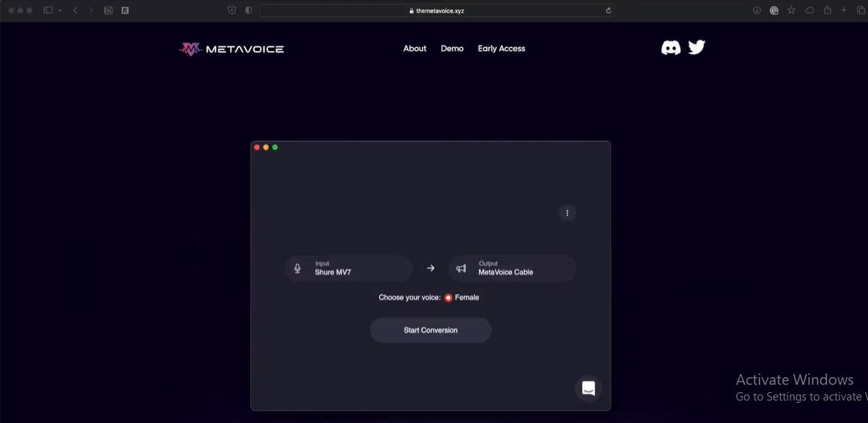This screenshot has height=423, width=868.
Task: Open the About menu item
Action: 414,49
